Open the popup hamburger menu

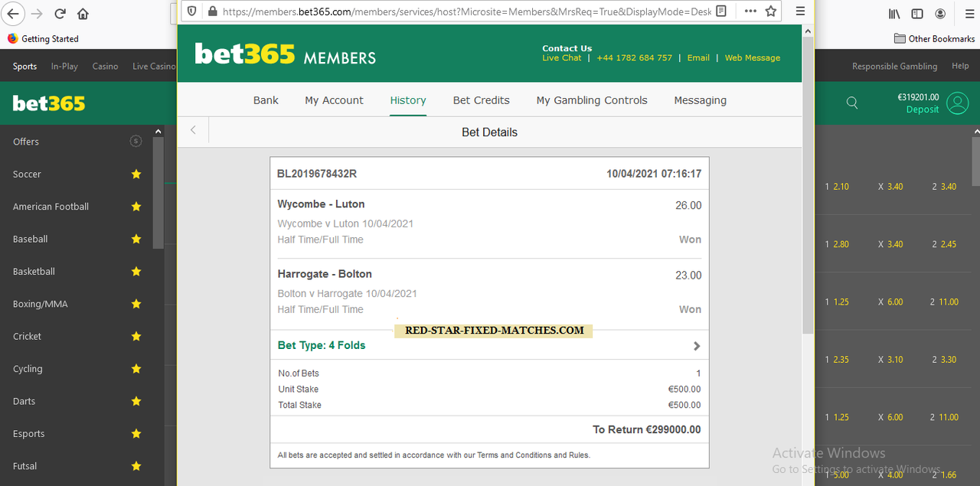(x=800, y=11)
